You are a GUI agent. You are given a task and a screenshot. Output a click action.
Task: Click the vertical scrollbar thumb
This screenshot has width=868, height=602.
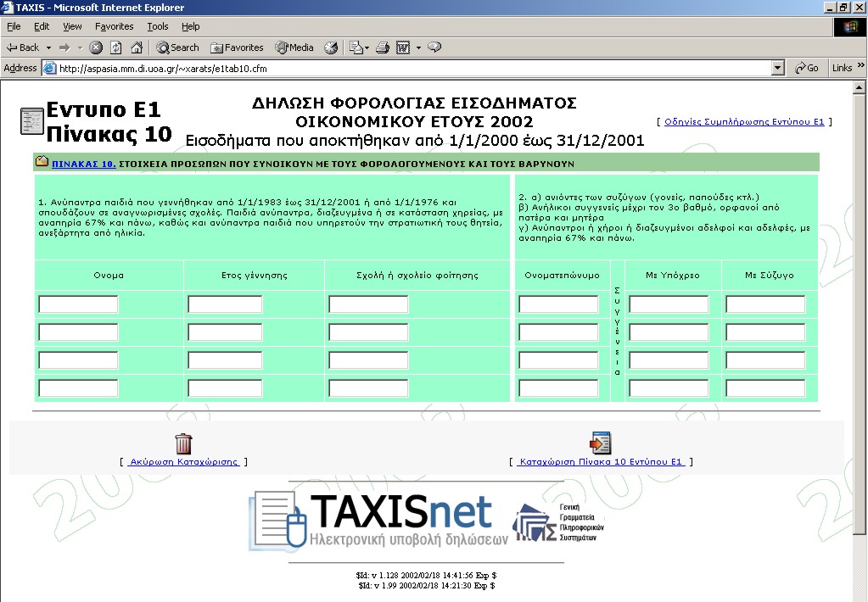[x=860, y=314]
